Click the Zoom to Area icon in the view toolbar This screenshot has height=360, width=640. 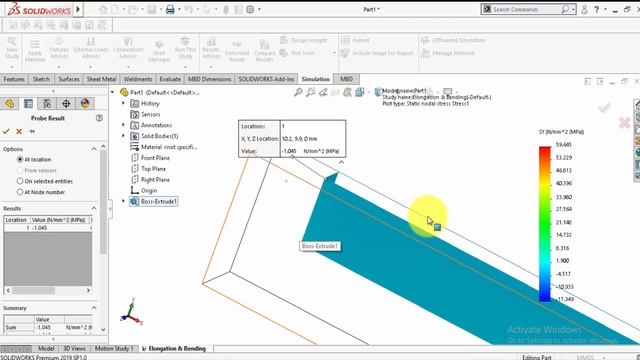(311, 92)
